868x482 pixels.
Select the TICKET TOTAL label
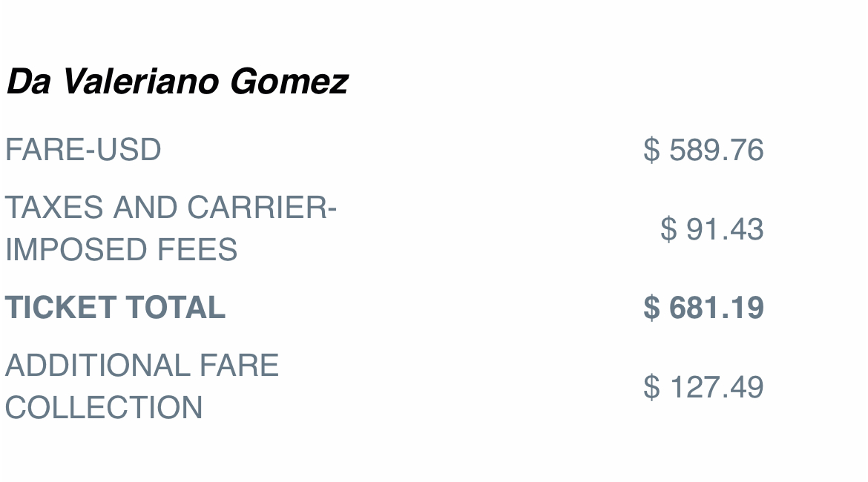(x=115, y=308)
